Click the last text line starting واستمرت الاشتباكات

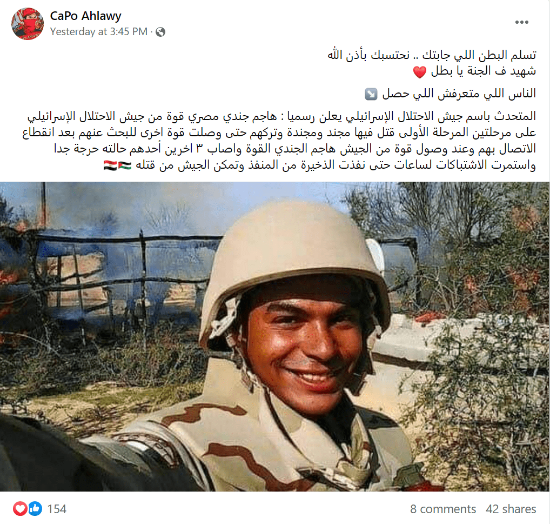(x=336, y=165)
